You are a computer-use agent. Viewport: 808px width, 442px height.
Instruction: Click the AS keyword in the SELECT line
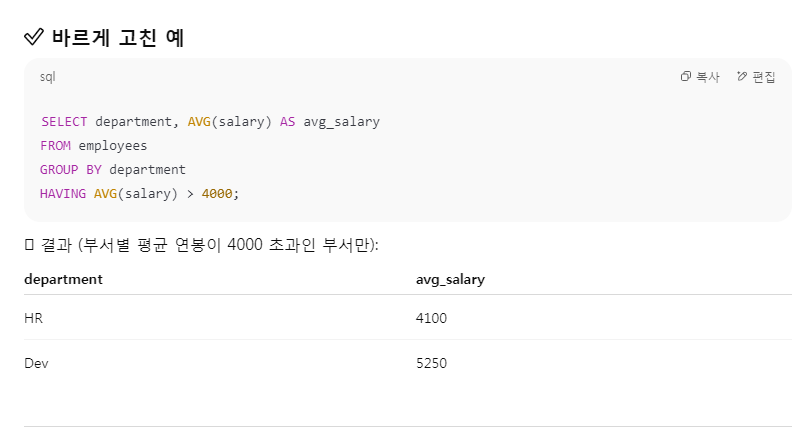tap(288, 122)
